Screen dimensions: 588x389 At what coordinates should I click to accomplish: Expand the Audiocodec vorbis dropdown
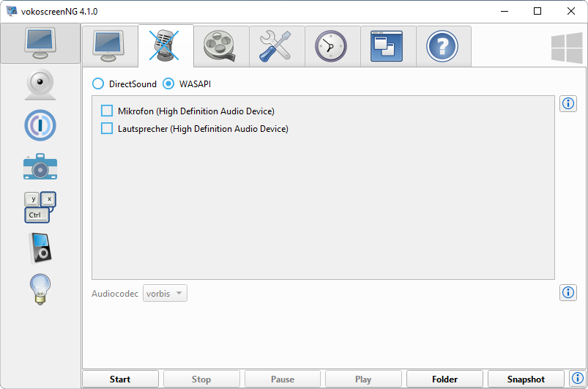pos(165,294)
